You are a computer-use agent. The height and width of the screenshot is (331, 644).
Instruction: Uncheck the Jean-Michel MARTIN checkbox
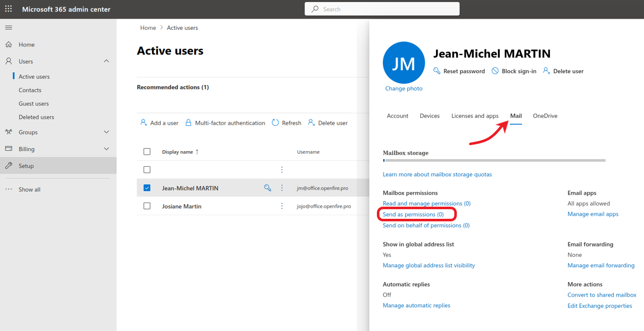point(147,188)
